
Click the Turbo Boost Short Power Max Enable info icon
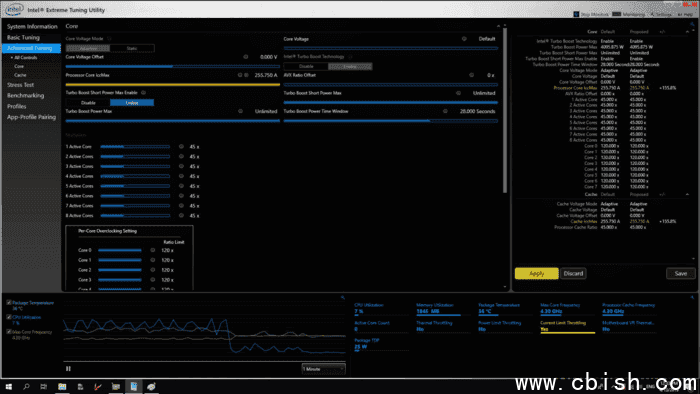[143, 93]
